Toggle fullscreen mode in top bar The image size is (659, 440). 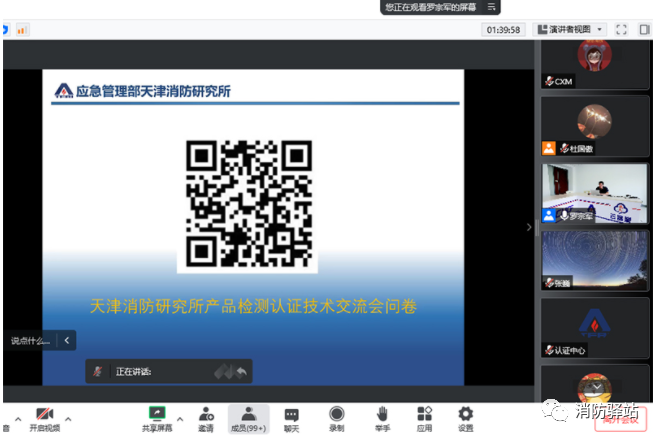coord(621,30)
